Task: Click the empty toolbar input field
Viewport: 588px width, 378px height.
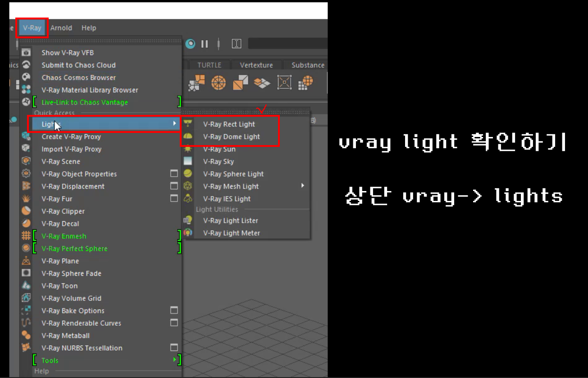Action: point(287,44)
